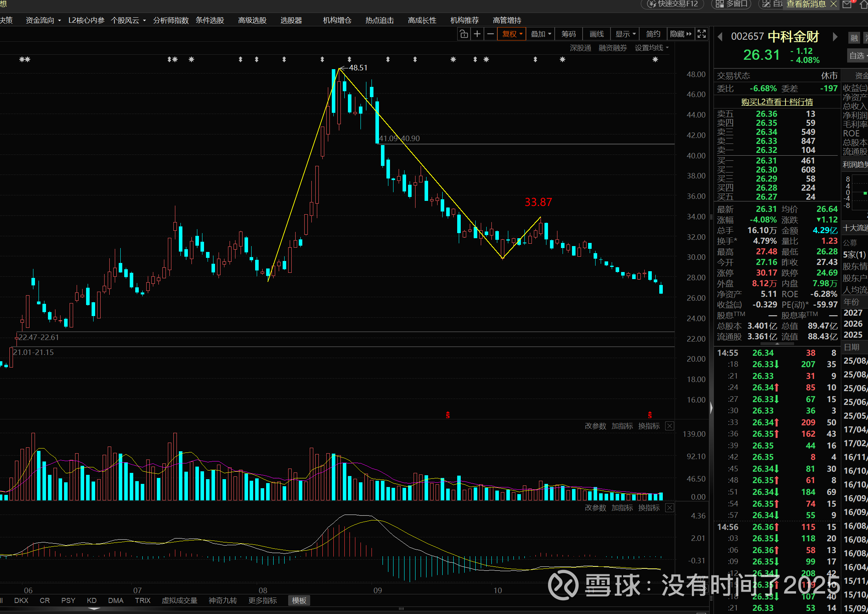The width and height of the screenshot is (868, 614).
Task: Open the 复权 adjustment dropdown
Action: (512, 34)
